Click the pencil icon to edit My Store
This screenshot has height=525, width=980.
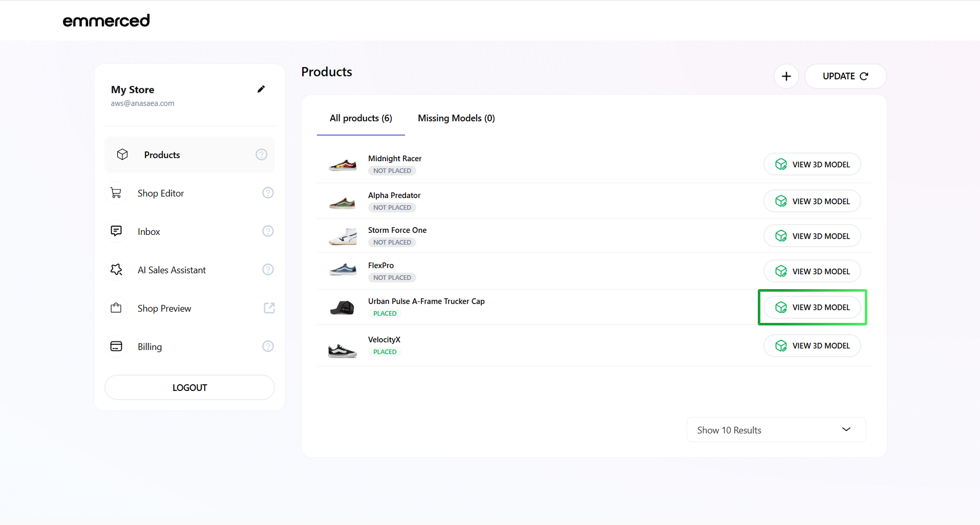click(261, 89)
